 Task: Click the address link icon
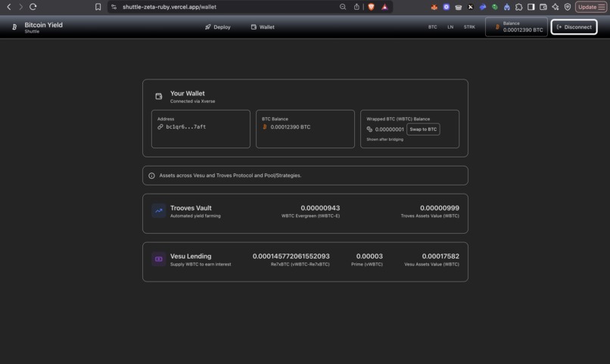160,127
